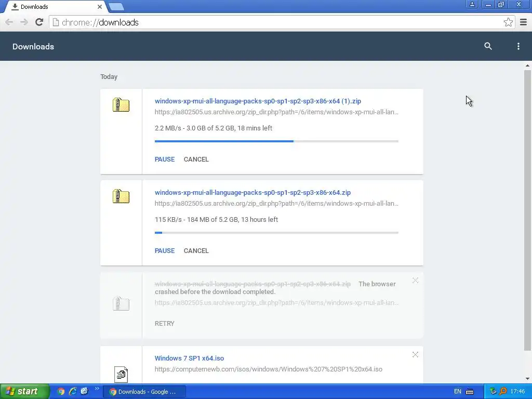The width and height of the screenshot is (532, 399).
Task: Remove the crashed download from the list
Action: click(415, 280)
